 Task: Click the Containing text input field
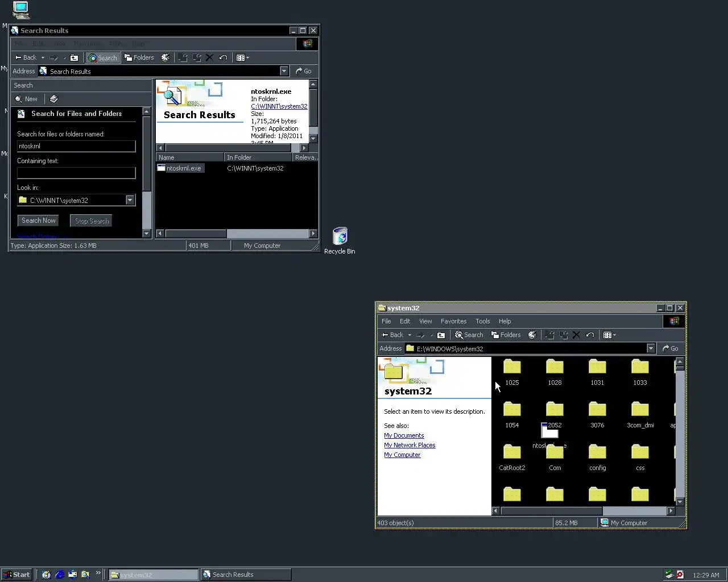click(x=76, y=173)
